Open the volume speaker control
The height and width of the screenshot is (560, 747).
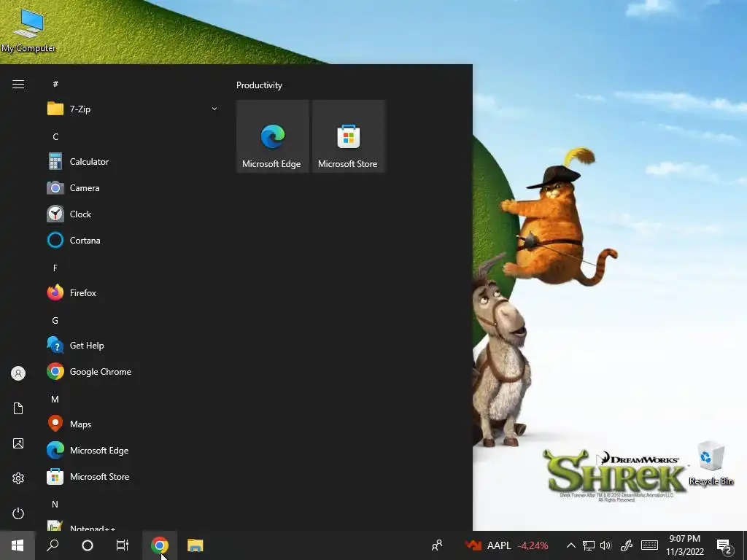tap(606, 545)
